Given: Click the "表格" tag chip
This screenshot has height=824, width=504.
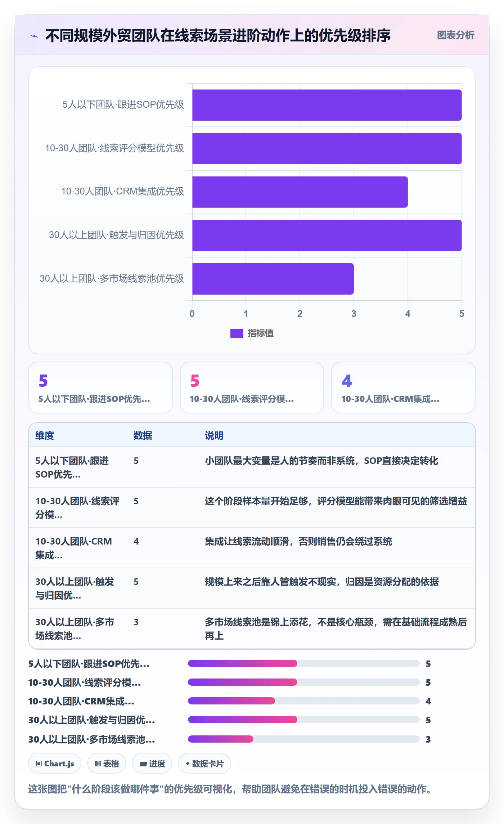Looking at the screenshot, I should [107, 763].
